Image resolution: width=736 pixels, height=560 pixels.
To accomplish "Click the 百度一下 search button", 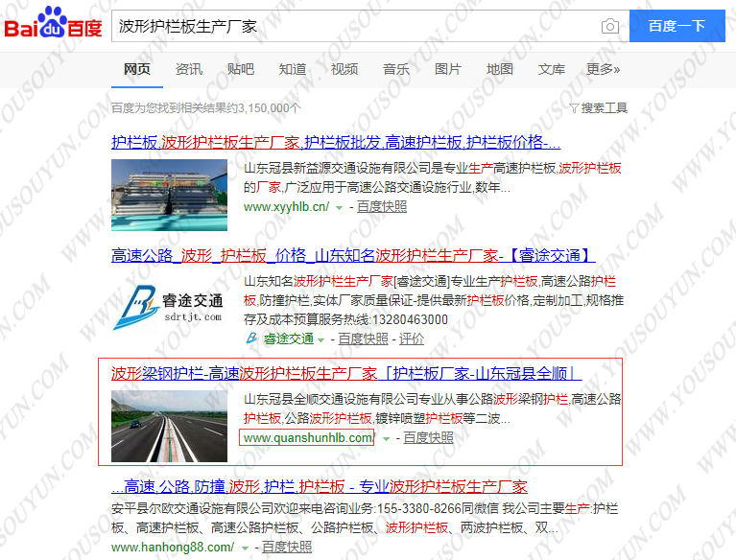I will coord(677,26).
